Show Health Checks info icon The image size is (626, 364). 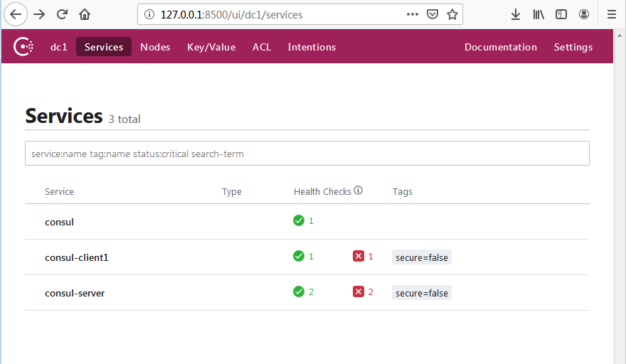[358, 191]
